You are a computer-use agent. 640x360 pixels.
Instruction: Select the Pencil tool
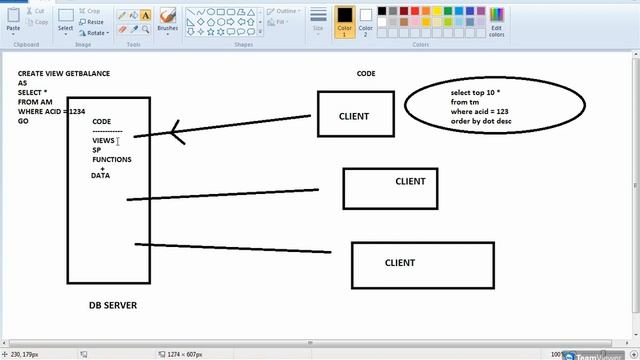click(x=122, y=16)
